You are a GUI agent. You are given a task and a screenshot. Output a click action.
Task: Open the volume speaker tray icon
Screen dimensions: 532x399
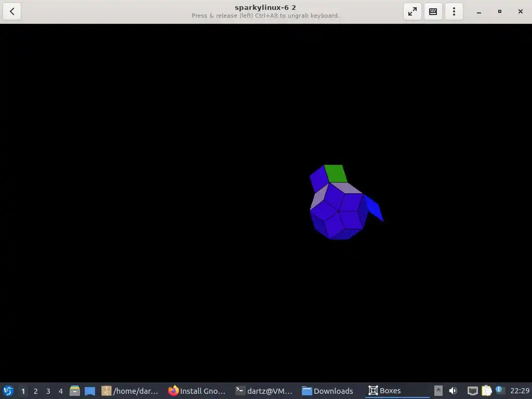[453, 391]
